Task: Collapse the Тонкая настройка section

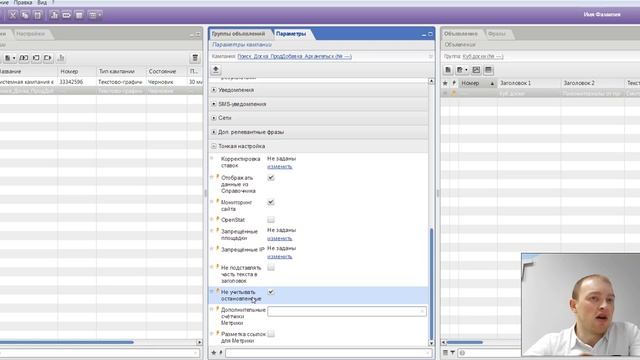Action: (214, 146)
